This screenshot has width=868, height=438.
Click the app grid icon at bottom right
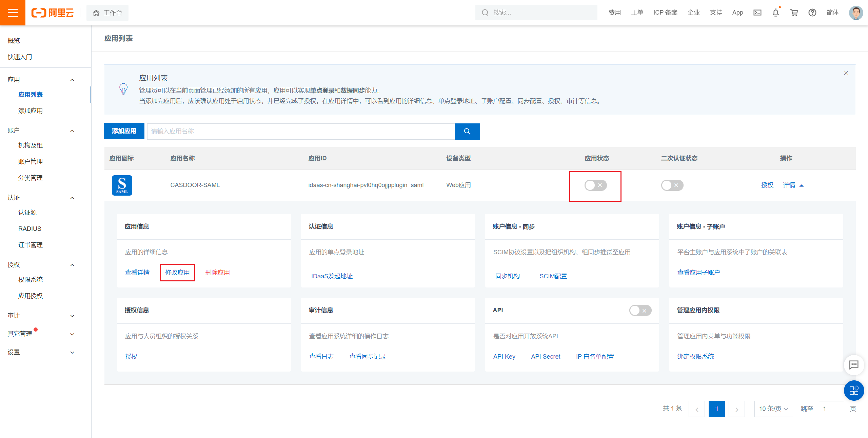click(x=854, y=391)
